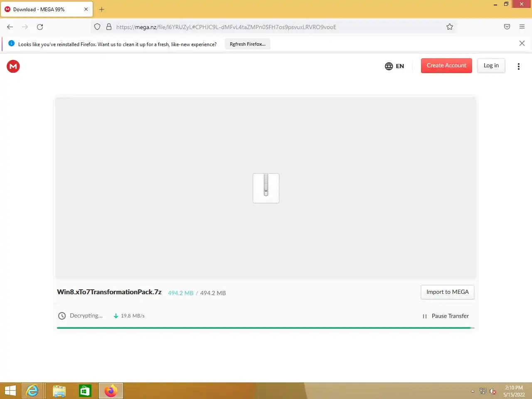Screen dimensions: 532x399
Task: Save page to Pocket
Action: tap(507, 27)
